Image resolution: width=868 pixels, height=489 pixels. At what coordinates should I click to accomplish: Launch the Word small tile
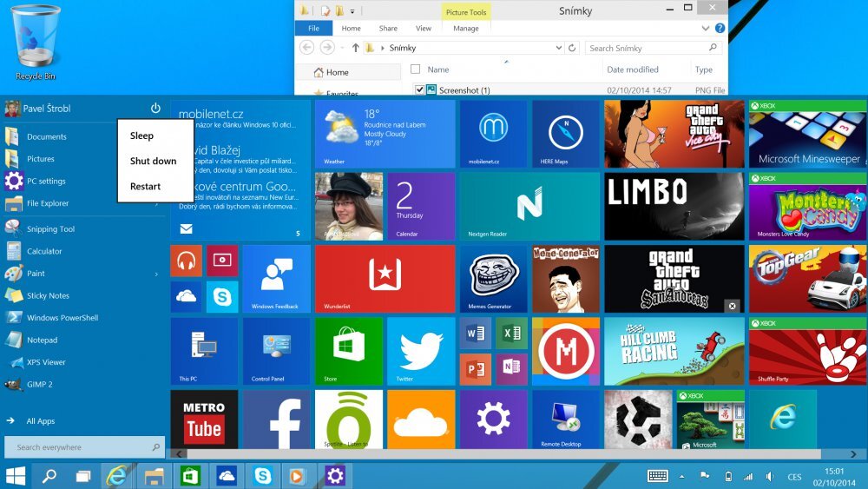476,334
